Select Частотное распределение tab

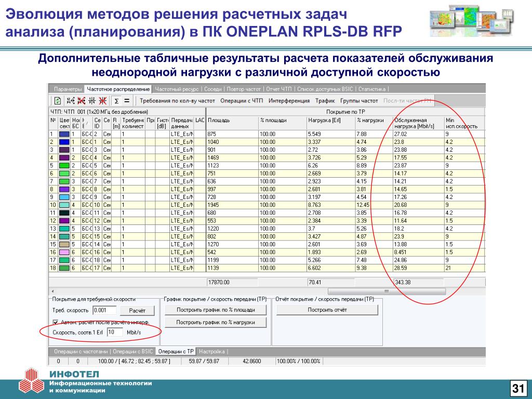(118, 89)
